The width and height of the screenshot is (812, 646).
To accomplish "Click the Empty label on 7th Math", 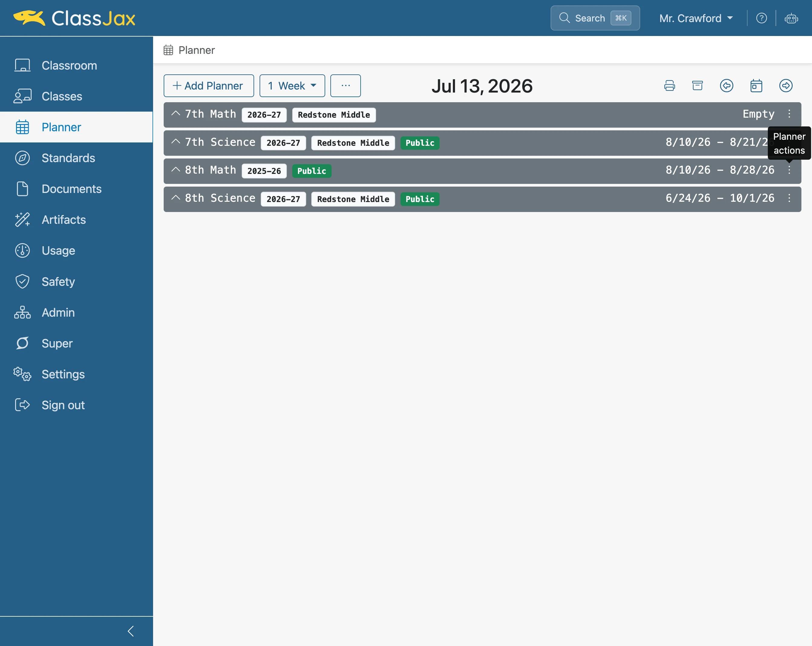I will tap(758, 114).
